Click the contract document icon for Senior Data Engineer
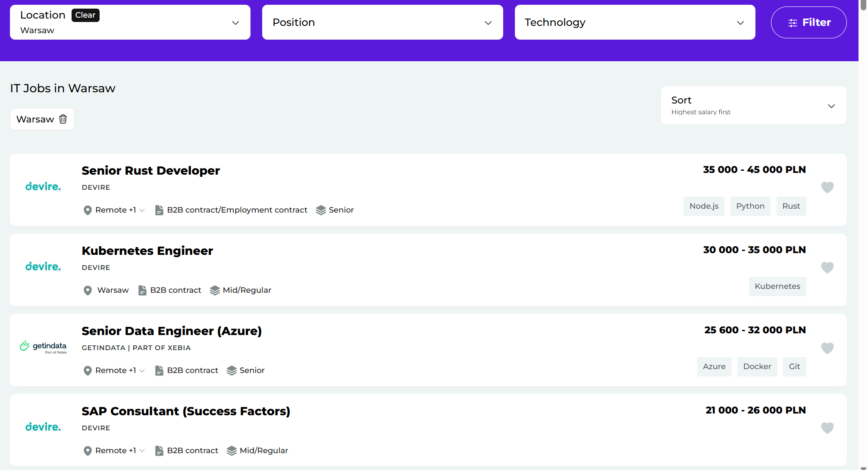This screenshot has height=470, width=868. pyautogui.click(x=159, y=370)
